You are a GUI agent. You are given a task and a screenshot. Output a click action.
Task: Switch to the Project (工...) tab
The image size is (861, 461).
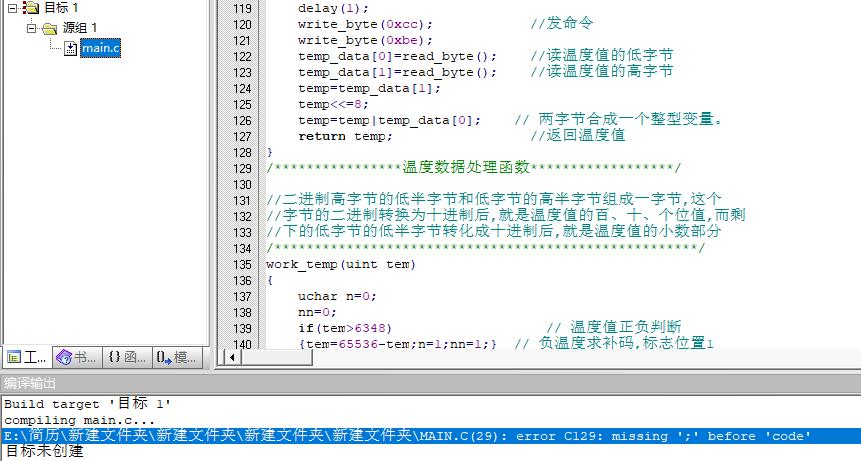[27, 357]
